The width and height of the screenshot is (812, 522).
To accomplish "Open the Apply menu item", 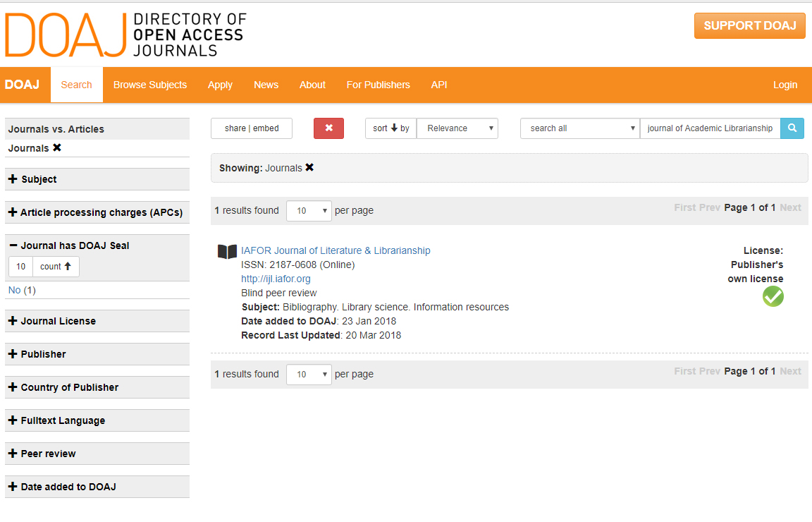I will click(220, 85).
